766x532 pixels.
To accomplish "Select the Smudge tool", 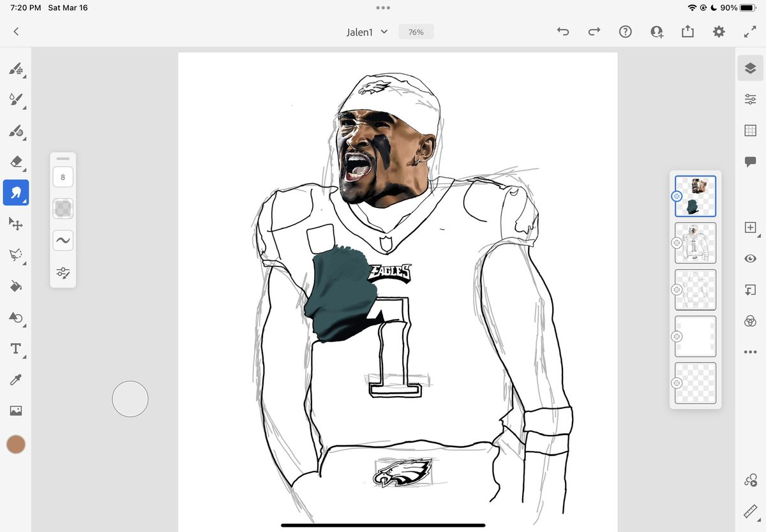I will pos(16,192).
